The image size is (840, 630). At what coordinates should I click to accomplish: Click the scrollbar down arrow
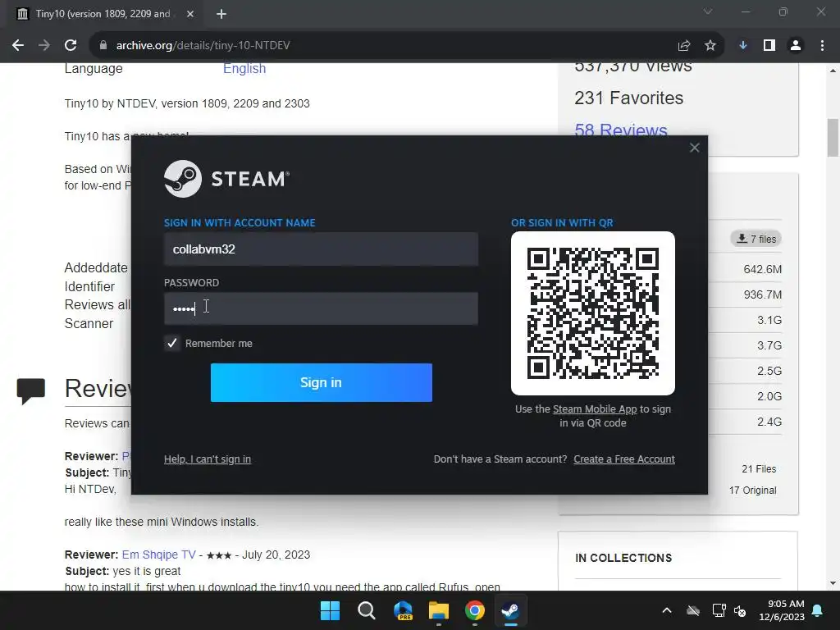click(833, 583)
